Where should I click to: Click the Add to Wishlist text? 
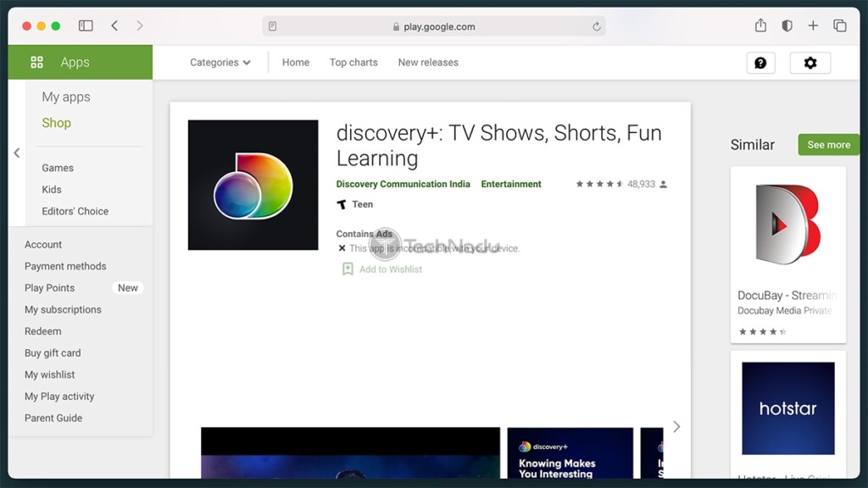[390, 269]
